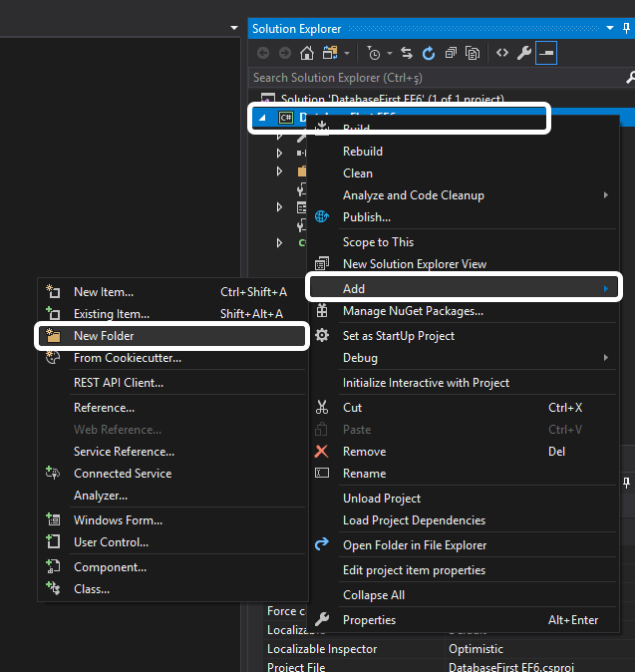Click Cut in the context menu
Image resolution: width=635 pixels, height=672 pixels.
pos(464,408)
